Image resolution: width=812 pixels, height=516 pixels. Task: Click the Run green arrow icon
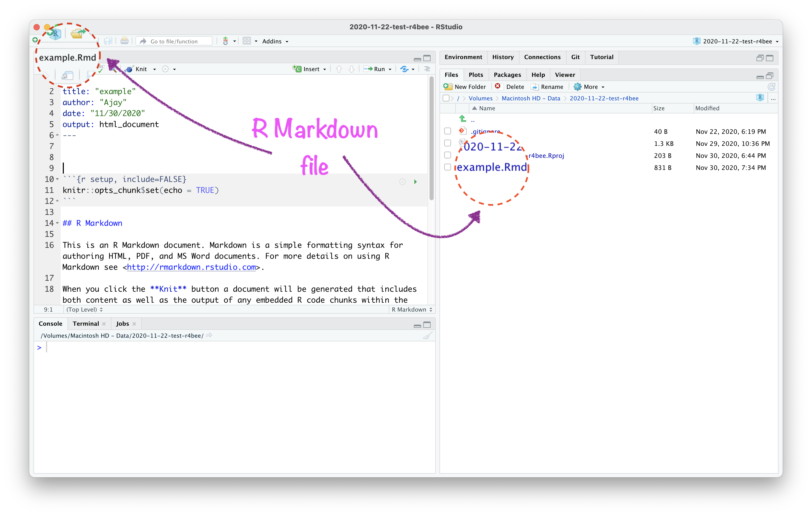pos(368,69)
